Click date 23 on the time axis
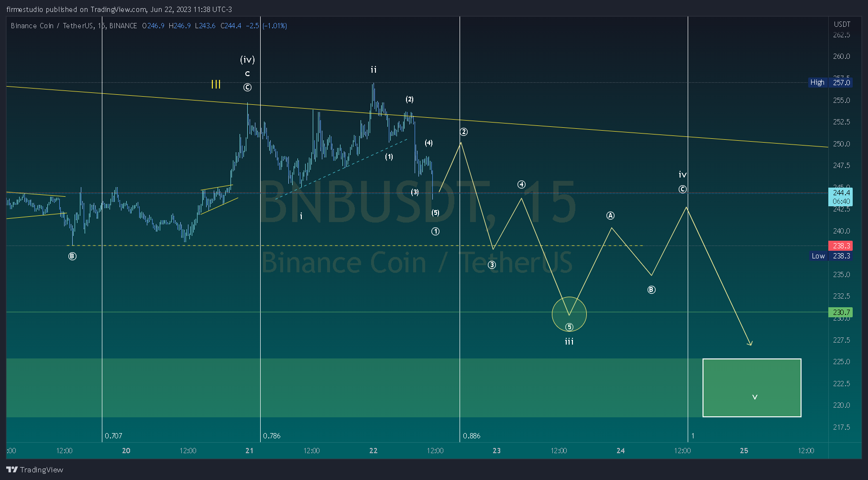 pyautogui.click(x=497, y=451)
